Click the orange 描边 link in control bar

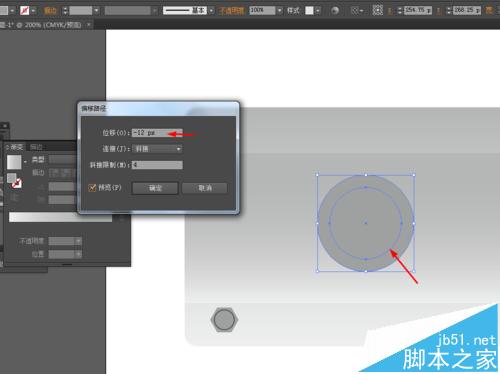click(x=50, y=11)
